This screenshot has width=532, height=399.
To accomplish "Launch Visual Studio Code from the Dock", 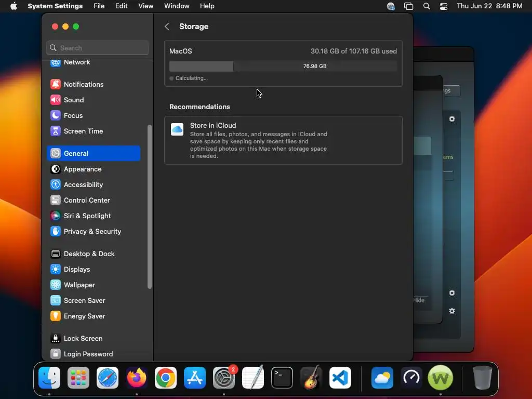I will pos(340,378).
